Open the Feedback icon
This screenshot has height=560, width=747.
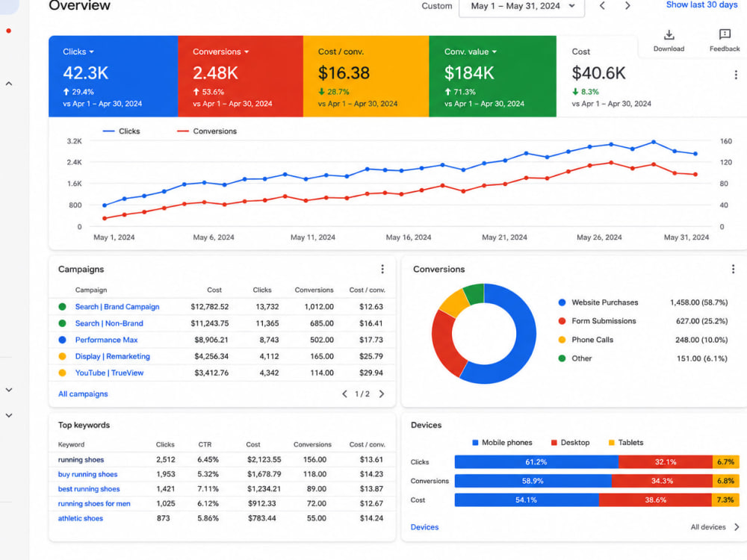point(725,34)
